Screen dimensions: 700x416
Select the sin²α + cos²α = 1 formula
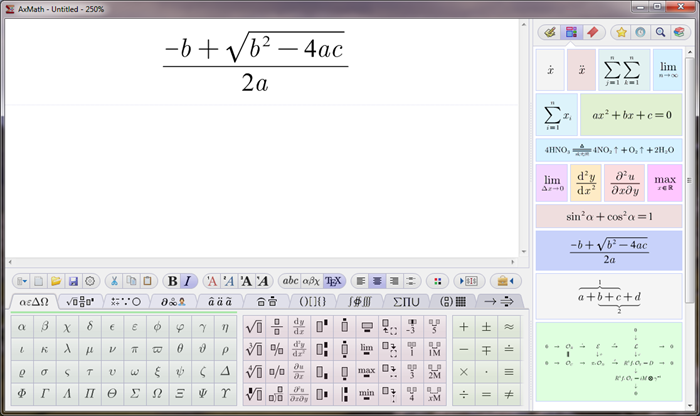pyautogui.click(x=608, y=216)
